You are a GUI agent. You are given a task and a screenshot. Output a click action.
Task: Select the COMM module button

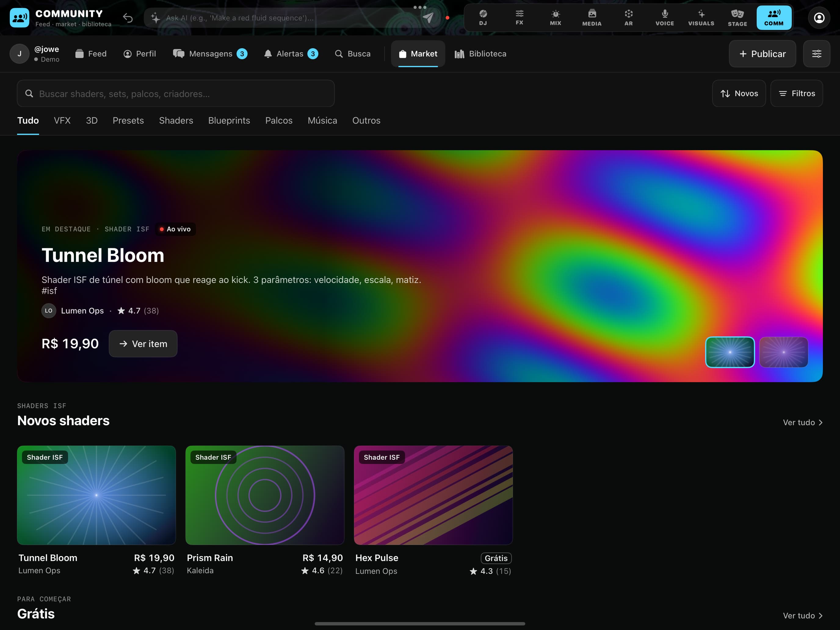point(773,17)
